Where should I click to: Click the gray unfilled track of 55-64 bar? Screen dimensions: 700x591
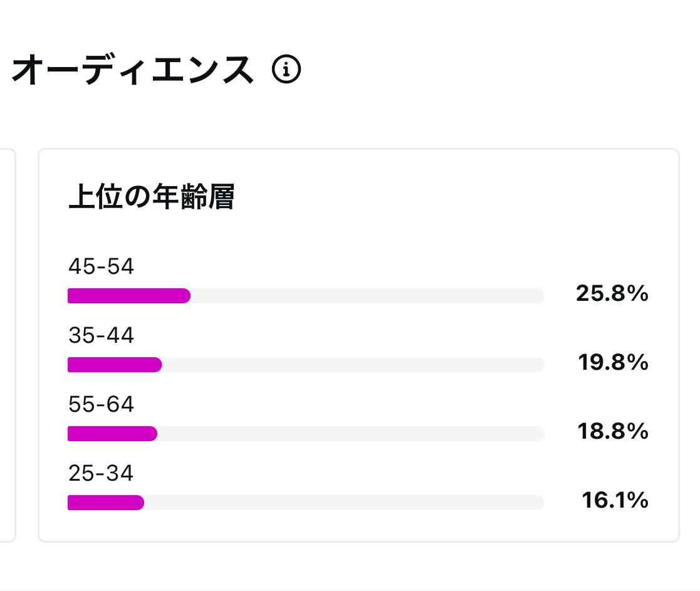350,434
